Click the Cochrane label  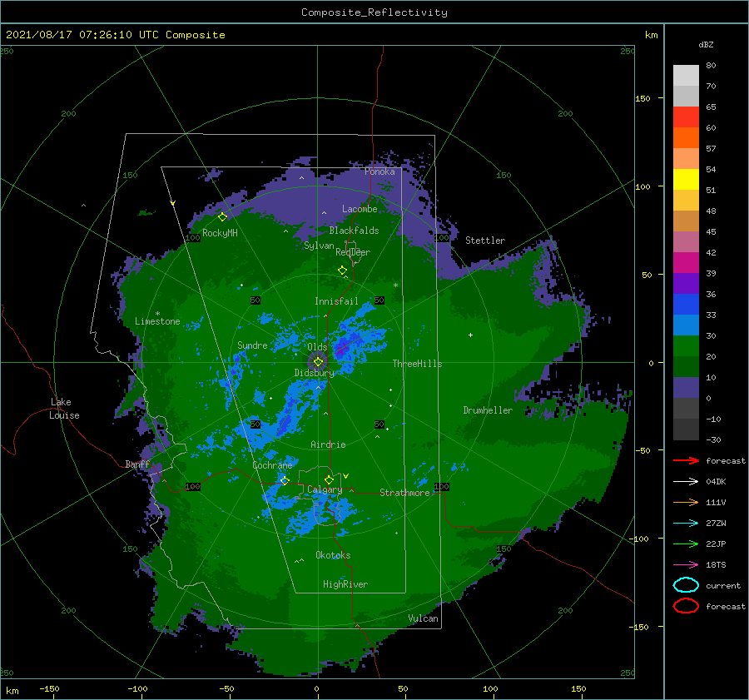272,465
